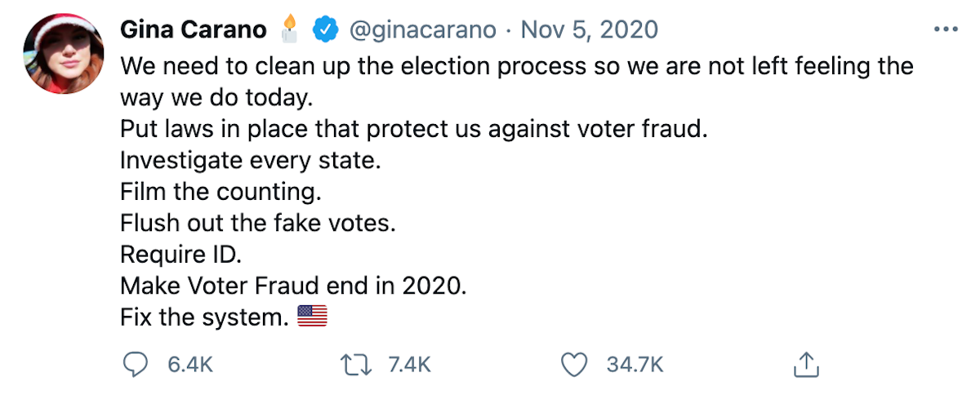The image size is (980, 395).
Task: Click the line "Put laws in place"
Action: point(413,129)
